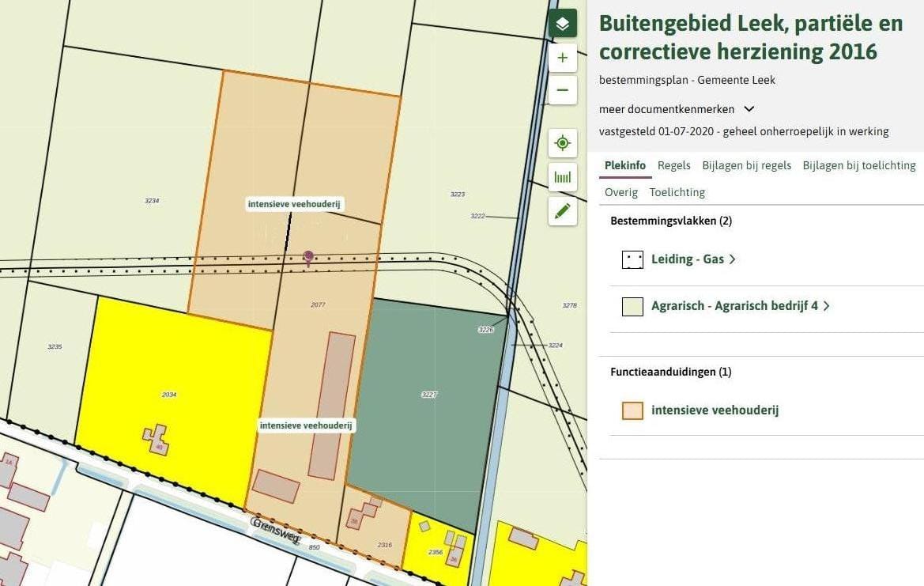
Task: Zoom in using the plus button
Action: [562, 58]
